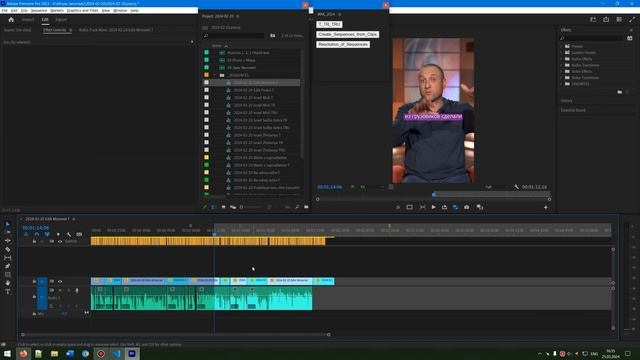The width and height of the screenshot is (640, 360).
Task: Open the Markers menu
Action: (x=57, y=11)
